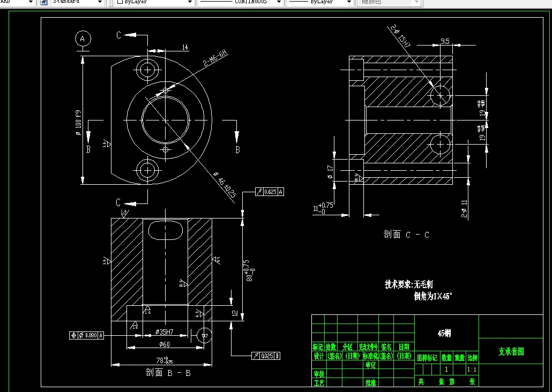552x392 pixels.
Task: Click the 数量 title block header
Action: pyautogui.click(x=446, y=358)
